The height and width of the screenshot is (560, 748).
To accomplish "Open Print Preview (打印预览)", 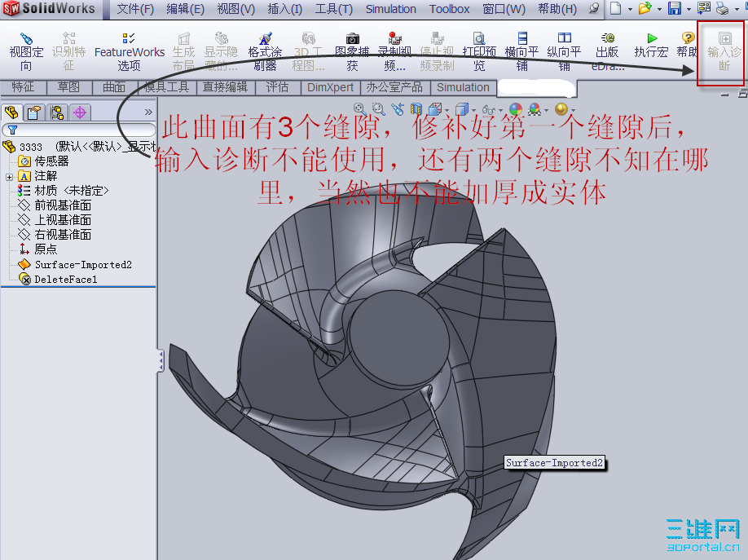I will (x=479, y=51).
